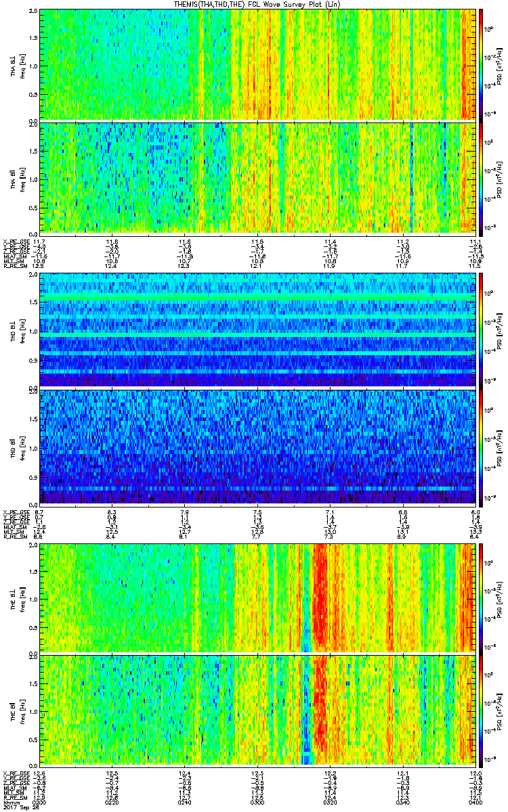Select the THD B⊥ spectrogram panel
The image size is (508, 812).
pos(257,330)
